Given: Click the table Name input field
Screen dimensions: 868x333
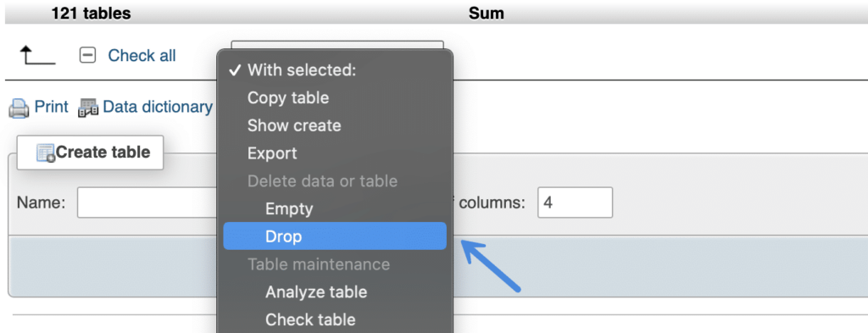Looking at the screenshot, I should (147, 203).
